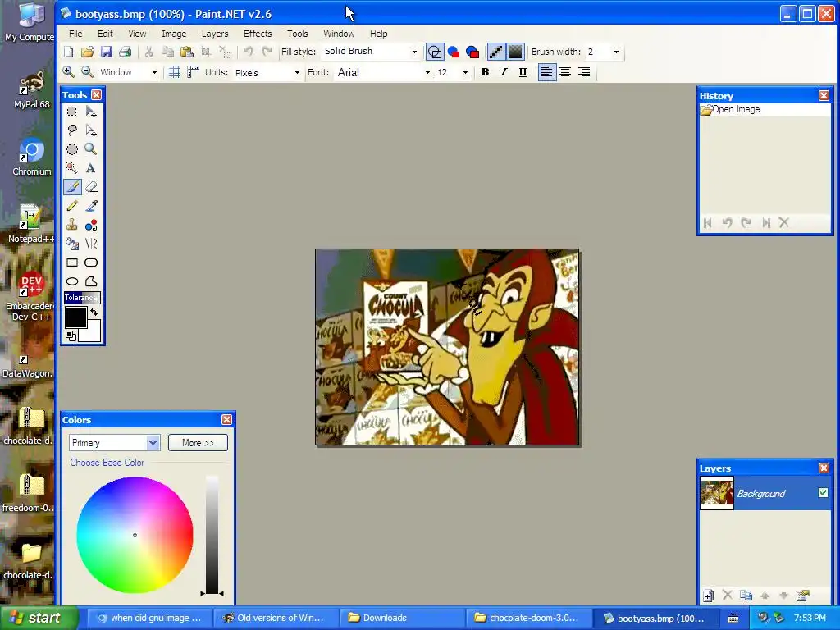Click the More >> button in Colors

(x=198, y=442)
